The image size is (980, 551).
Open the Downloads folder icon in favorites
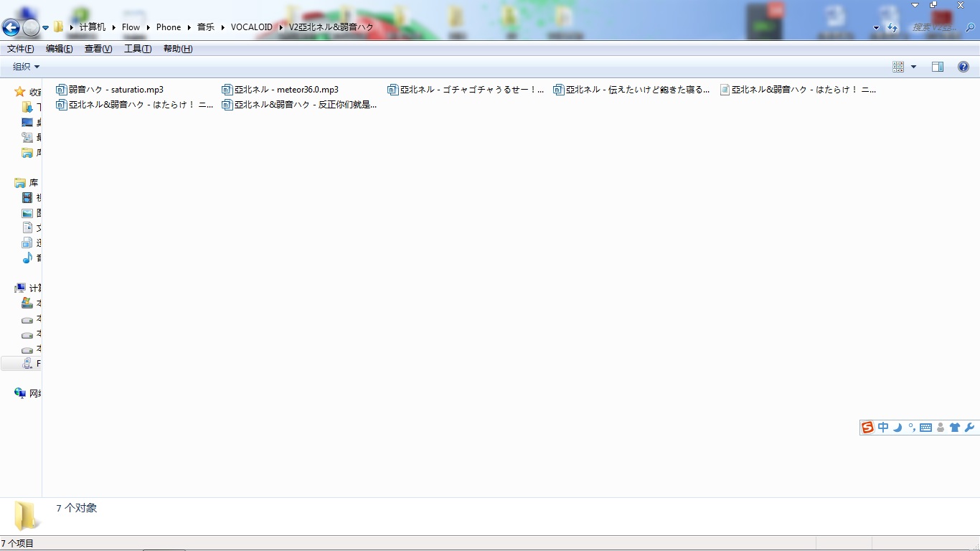(x=27, y=107)
